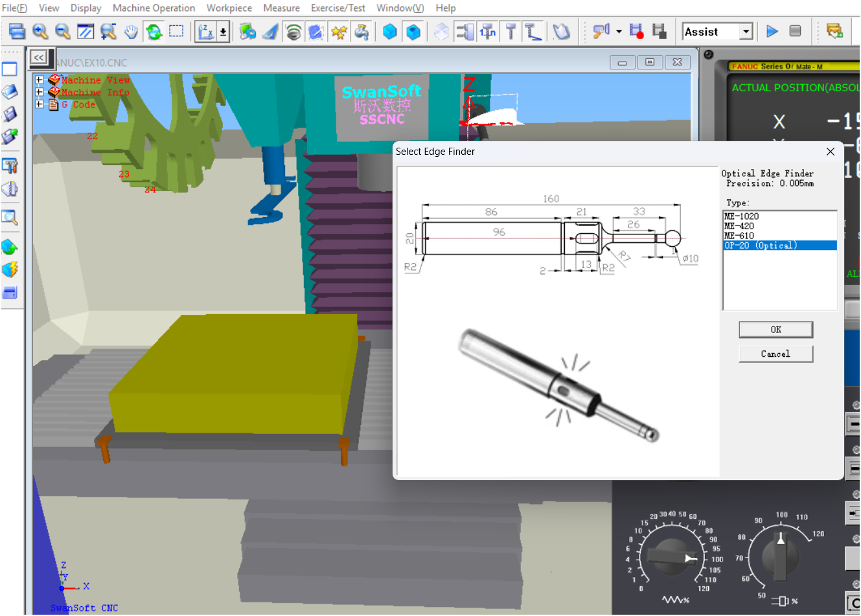Click the yellow envelope message icon
Viewport: 861px width, 616px height.
(x=834, y=31)
